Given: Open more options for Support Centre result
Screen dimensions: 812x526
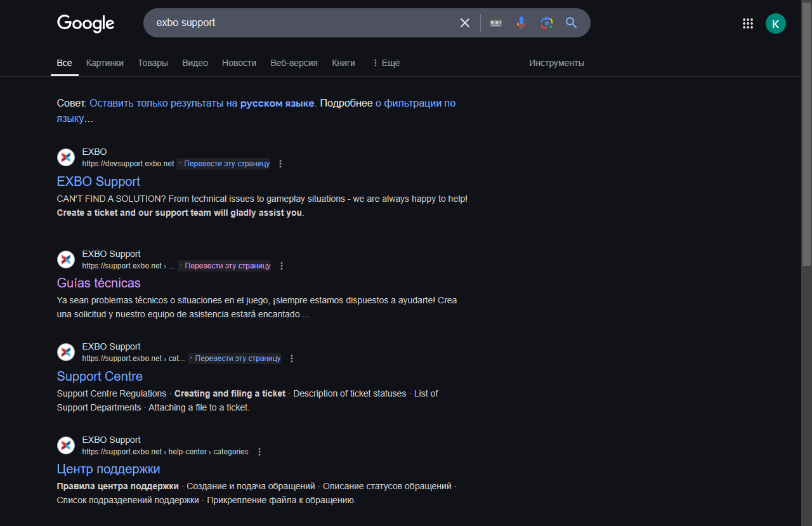Looking at the screenshot, I should click(292, 358).
